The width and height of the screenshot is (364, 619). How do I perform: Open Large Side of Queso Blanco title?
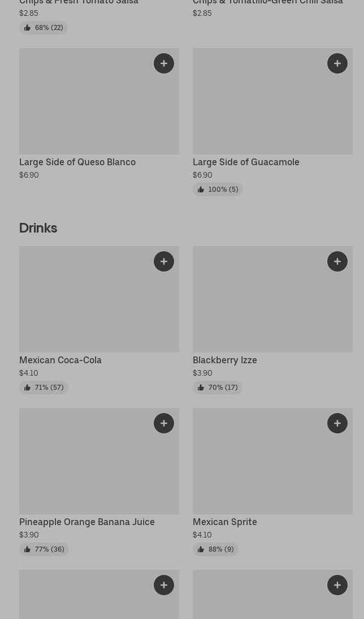pos(77,162)
